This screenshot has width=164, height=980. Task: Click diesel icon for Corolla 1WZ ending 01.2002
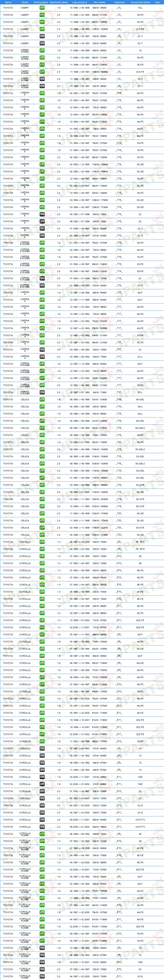point(42,784)
